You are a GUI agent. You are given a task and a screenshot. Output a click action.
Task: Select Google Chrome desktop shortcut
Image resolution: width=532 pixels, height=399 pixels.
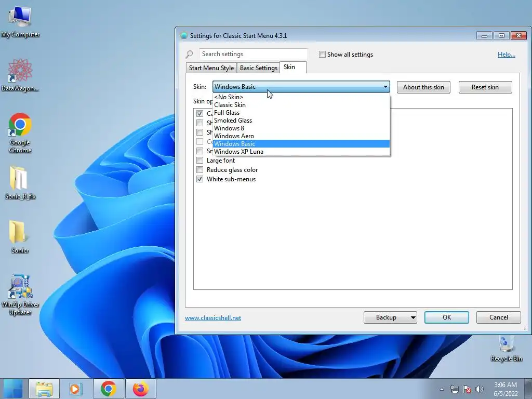point(20,132)
